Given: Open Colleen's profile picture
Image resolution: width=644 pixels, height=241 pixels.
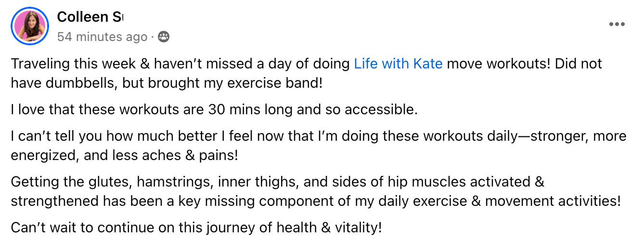Looking at the screenshot, I should (29, 26).
